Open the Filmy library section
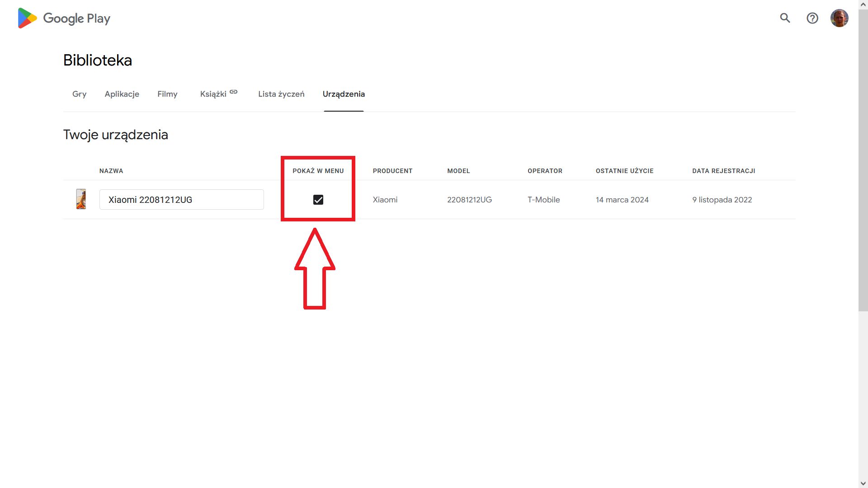This screenshot has height=488, width=868. click(x=167, y=94)
